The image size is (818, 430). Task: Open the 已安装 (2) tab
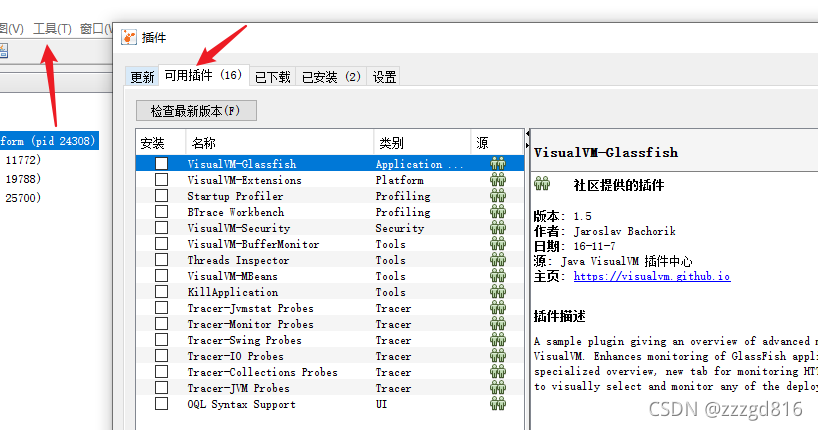(331, 77)
